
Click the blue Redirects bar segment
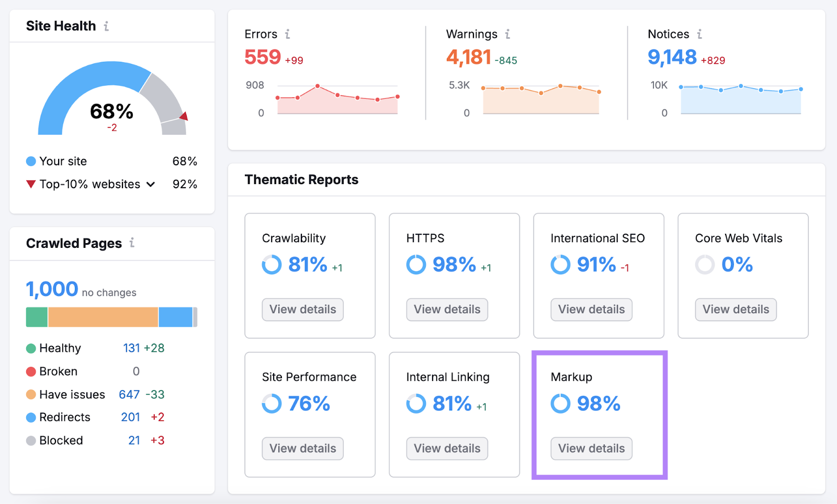176,317
